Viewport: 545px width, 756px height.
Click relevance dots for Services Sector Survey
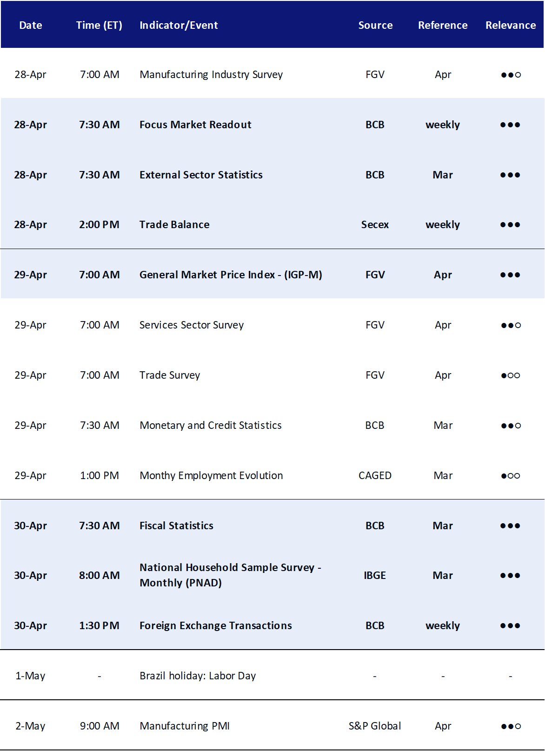coord(511,325)
